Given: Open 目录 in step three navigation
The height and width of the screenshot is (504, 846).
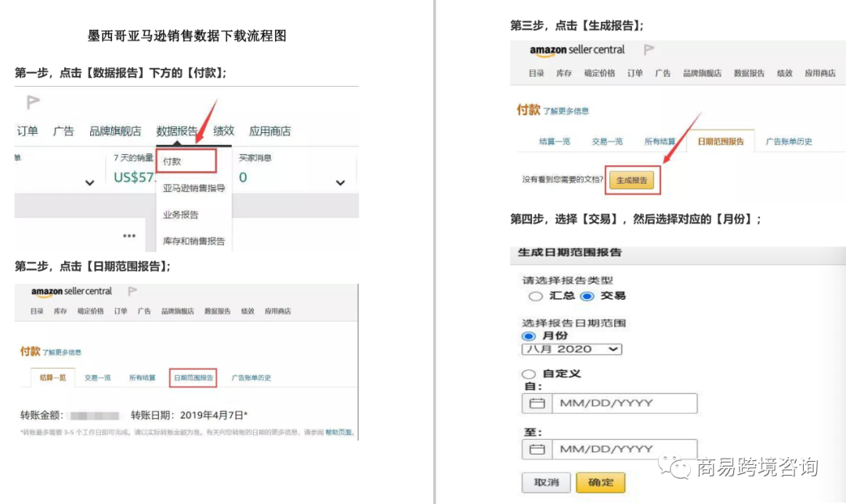Looking at the screenshot, I should 537,74.
